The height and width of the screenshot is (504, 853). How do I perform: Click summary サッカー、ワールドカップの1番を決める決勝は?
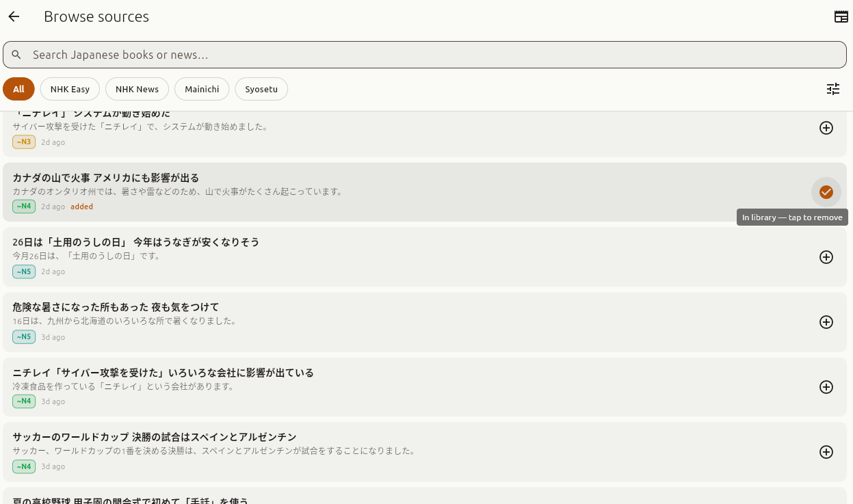click(x=214, y=451)
